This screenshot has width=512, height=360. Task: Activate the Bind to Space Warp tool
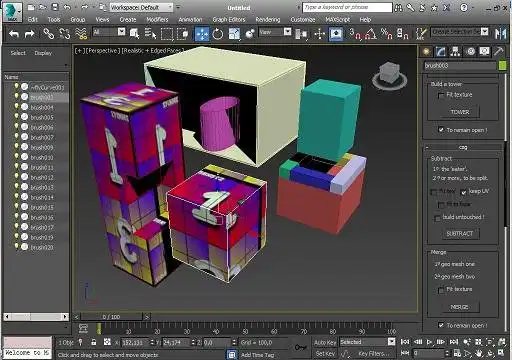[81, 34]
